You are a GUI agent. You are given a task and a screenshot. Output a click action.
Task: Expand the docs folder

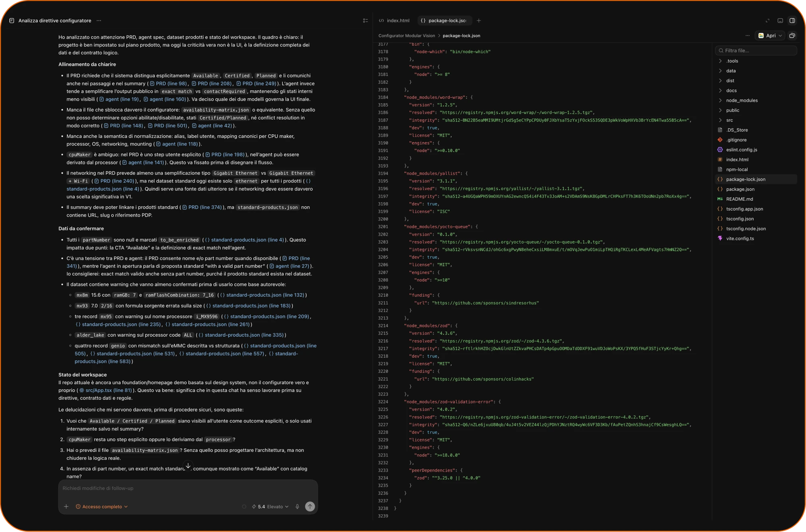tap(756, 90)
